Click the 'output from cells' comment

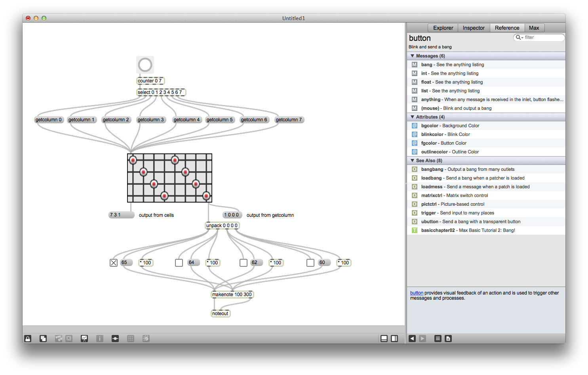click(x=156, y=215)
